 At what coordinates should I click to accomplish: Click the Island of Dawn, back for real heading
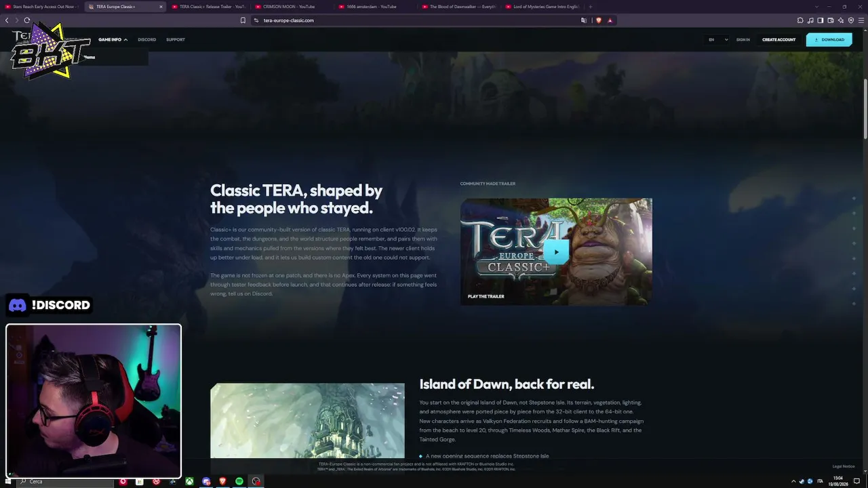(x=507, y=384)
